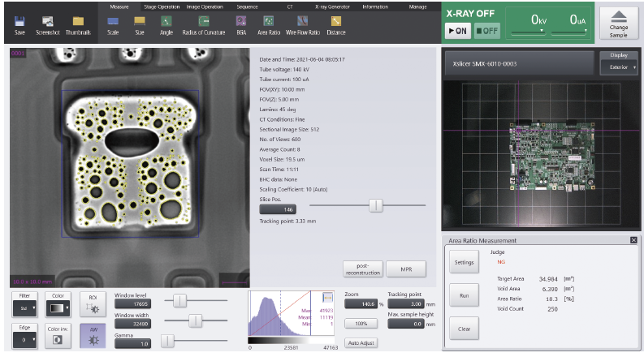This screenshot has width=644, height=357.
Task: Open the Color map dropdown
Action: (x=58, y=308)
